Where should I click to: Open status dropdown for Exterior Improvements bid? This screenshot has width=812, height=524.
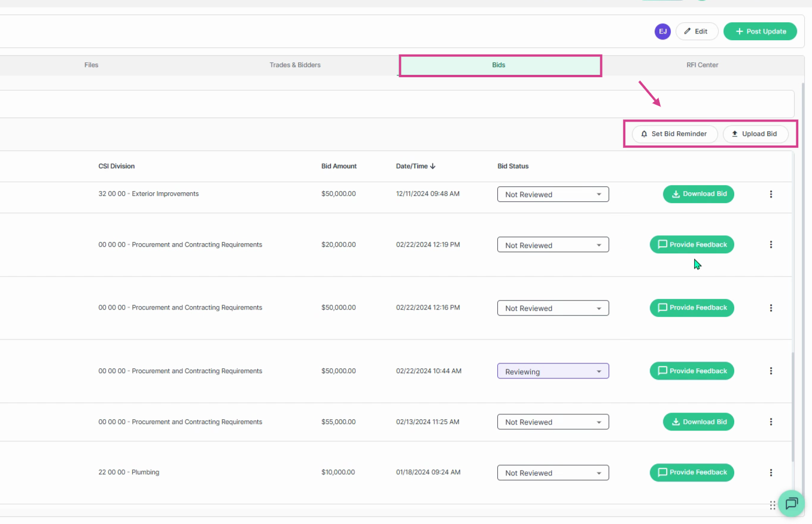(553, 194)
